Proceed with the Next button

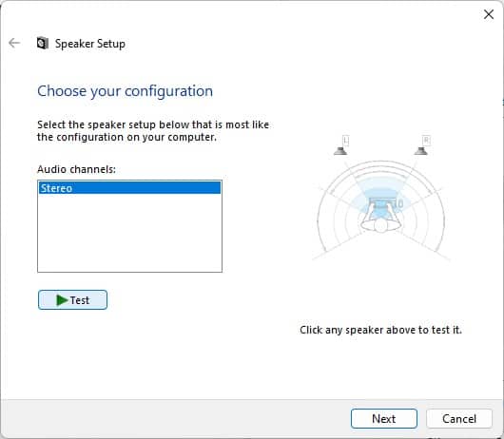[384, 418]
